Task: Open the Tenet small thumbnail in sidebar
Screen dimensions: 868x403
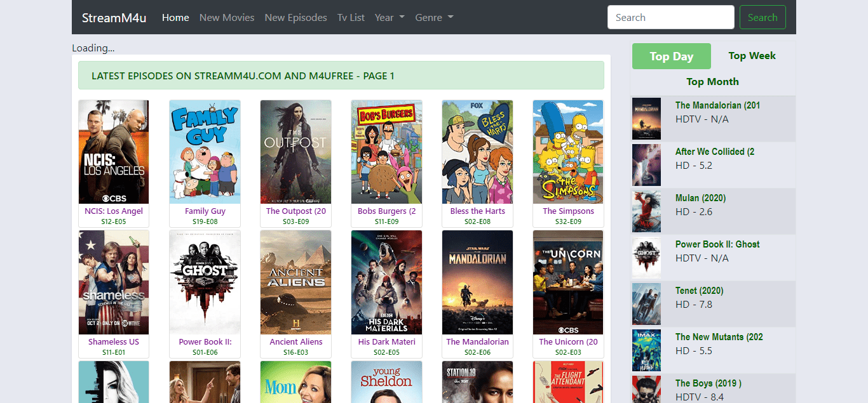Action: (x=646, y=304)
